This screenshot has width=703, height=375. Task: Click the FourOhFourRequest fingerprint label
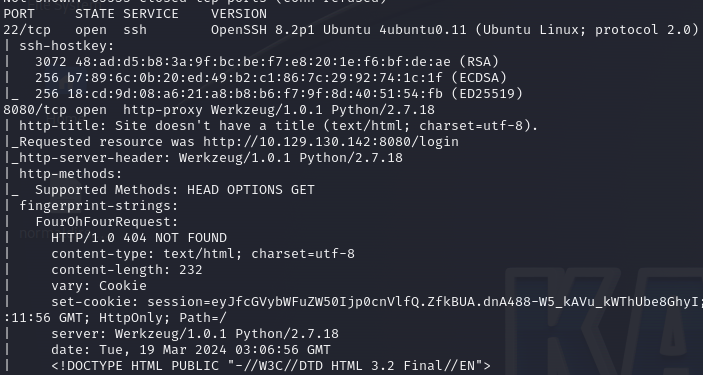(x=107, y=222)
